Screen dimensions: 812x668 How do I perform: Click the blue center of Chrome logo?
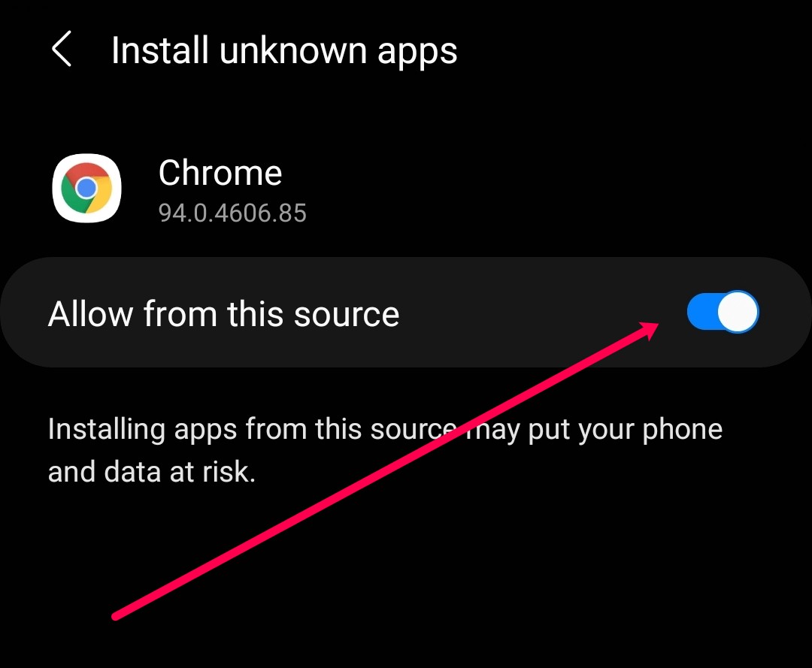click(x=86, y=188)
